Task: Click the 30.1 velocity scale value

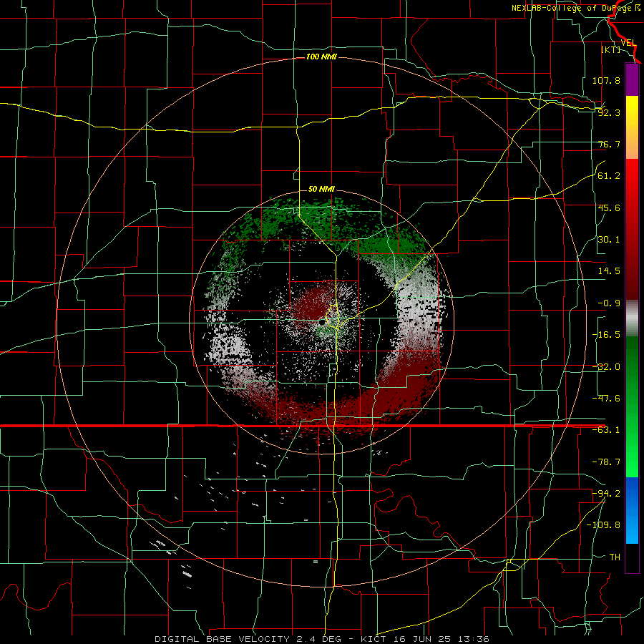Action: click(x=609, y=240)
